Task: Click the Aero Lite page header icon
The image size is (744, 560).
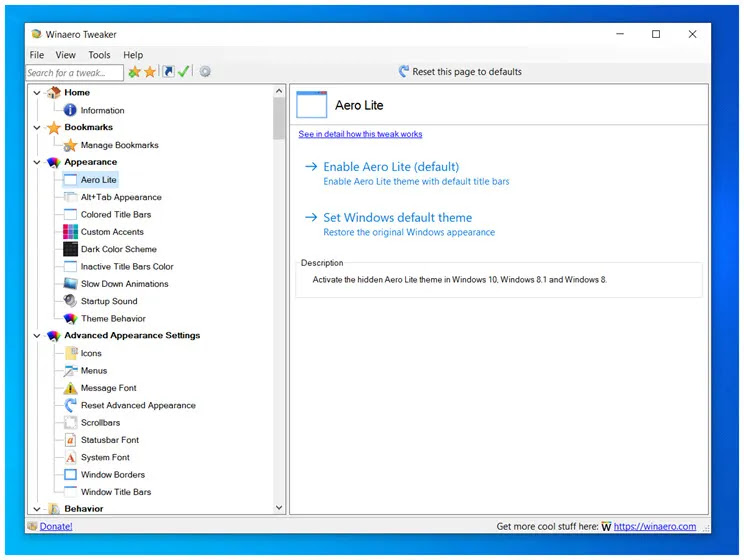Action: coord(312,104)
